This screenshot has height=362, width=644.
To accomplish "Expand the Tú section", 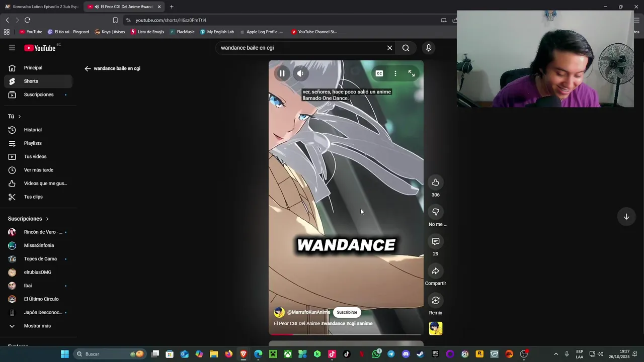I will [15, 116].
